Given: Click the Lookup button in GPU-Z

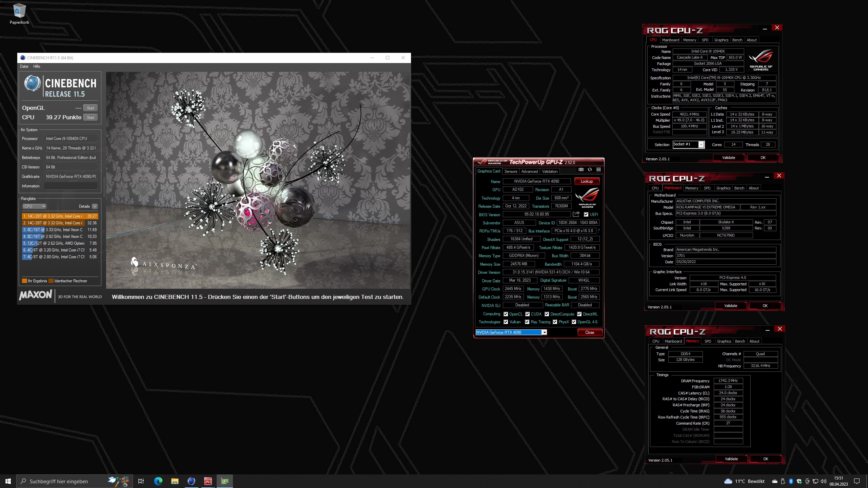Looking at the screenshot, I should coord(587,181).
